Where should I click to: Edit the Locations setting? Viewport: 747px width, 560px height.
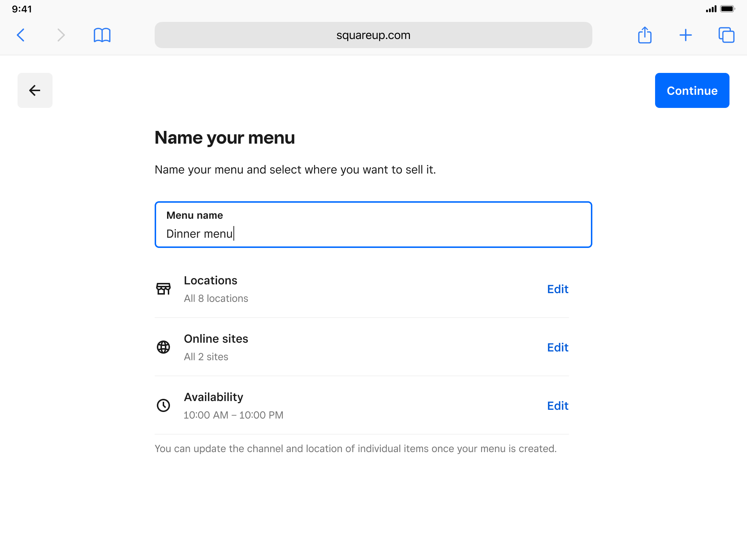(x=558, y=289)
